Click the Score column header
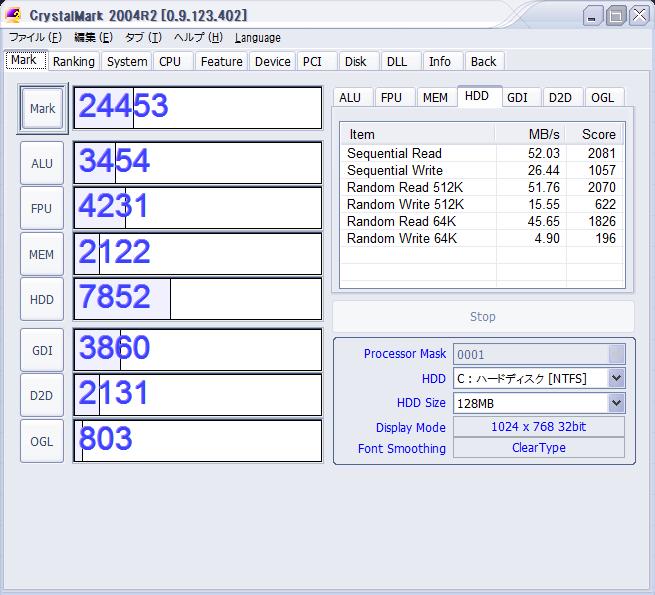This screenshot has height=595, width=655. coord(593,135)
